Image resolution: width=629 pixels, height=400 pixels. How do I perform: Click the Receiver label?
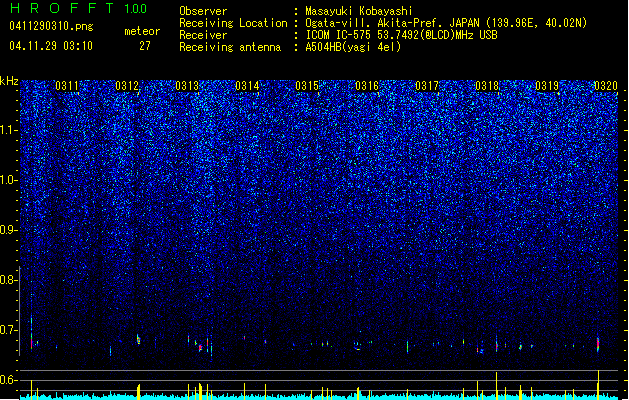click(x=203, y=35)
